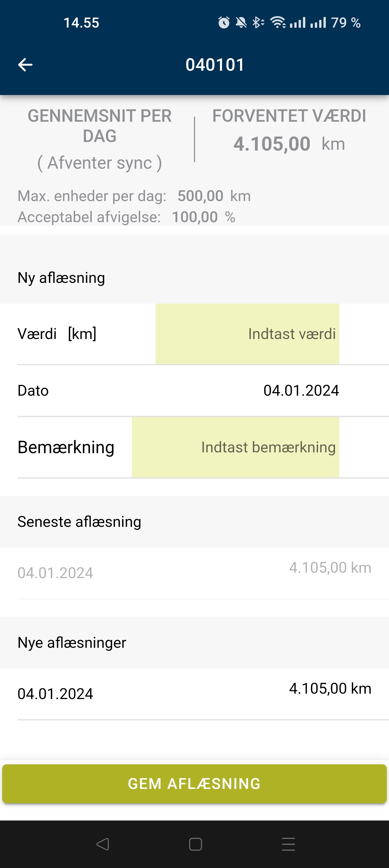Screen dimensions: 389x868
Task: Tap the 040101 header title
Action: pos(215,65)
